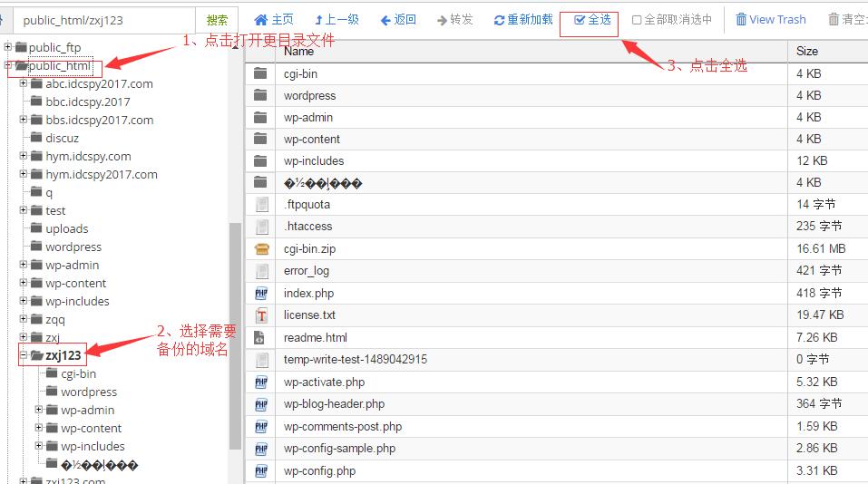Click the 16.61 MB size cell
The image size is (868, 484).
pos(821,249)
